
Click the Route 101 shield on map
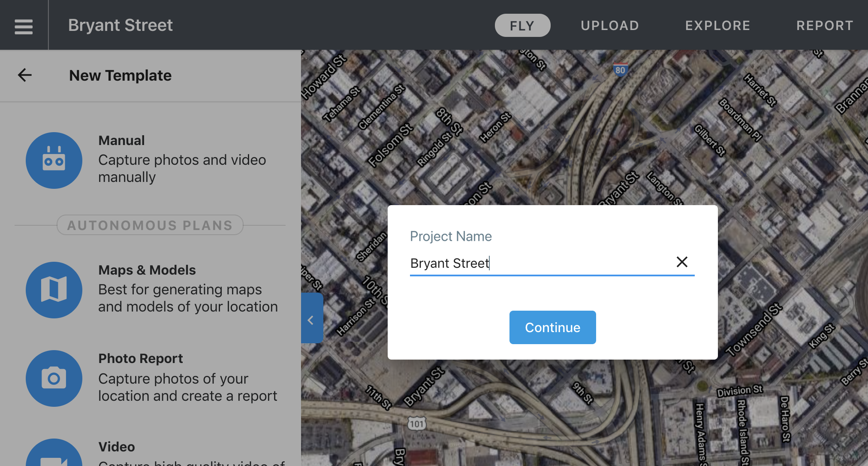416,424
